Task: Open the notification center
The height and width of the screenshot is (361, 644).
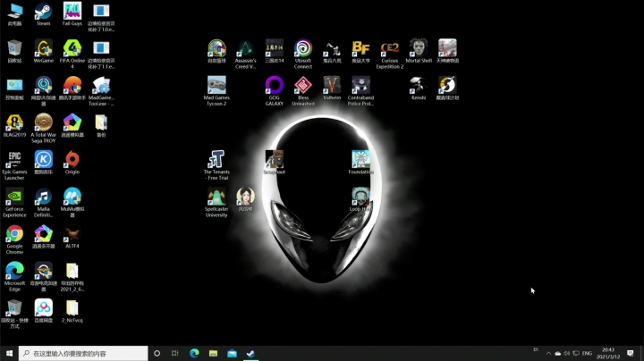Action: point(631,353)
